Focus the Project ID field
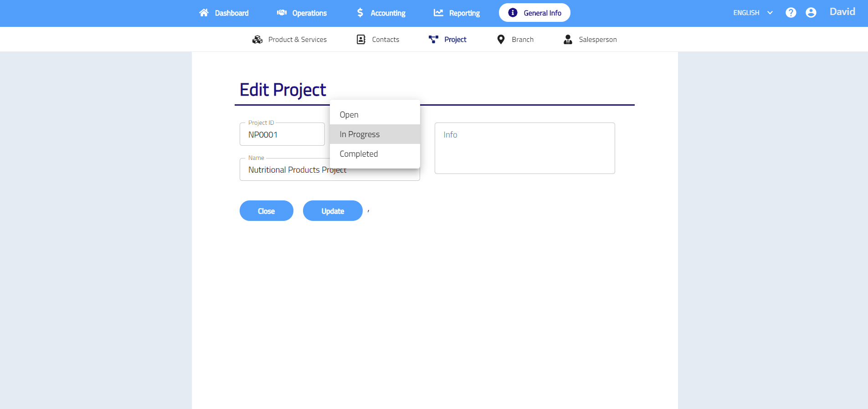The height and width of the screenshot is (409, 868). 282,135
